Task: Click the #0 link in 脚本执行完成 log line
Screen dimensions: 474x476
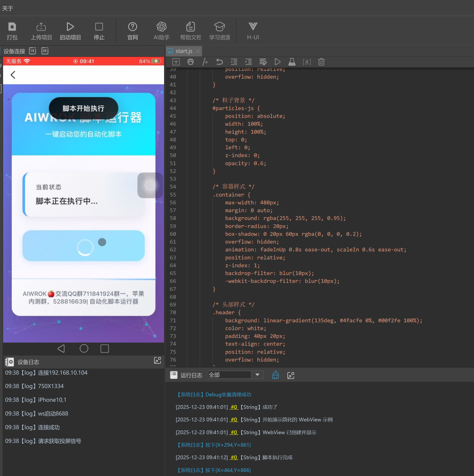Action: [233, 458]
